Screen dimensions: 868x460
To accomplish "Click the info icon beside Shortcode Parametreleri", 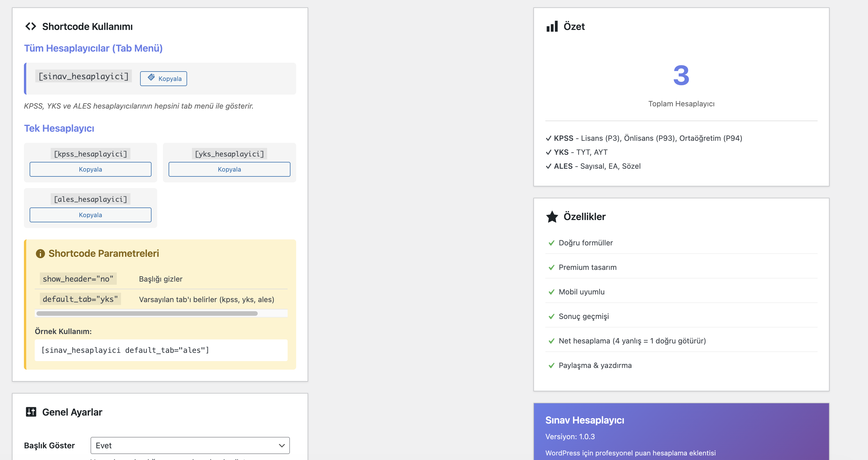I will (40, 254).
